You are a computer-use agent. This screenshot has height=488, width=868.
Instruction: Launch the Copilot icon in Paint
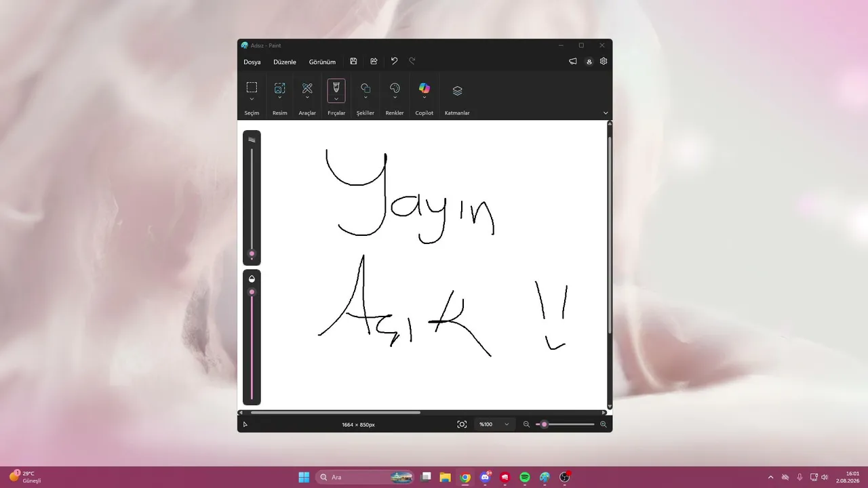425,88
